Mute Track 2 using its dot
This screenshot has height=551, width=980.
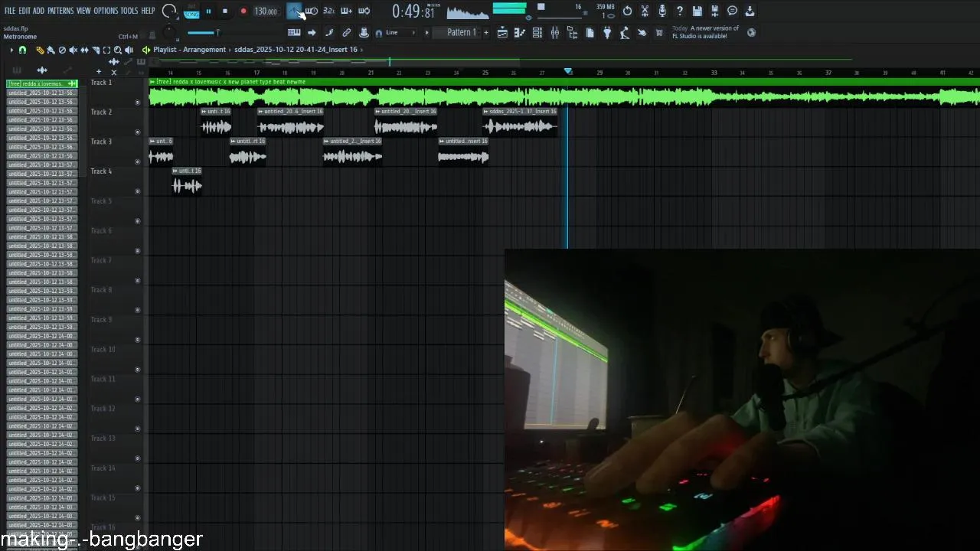click(138, 132)
